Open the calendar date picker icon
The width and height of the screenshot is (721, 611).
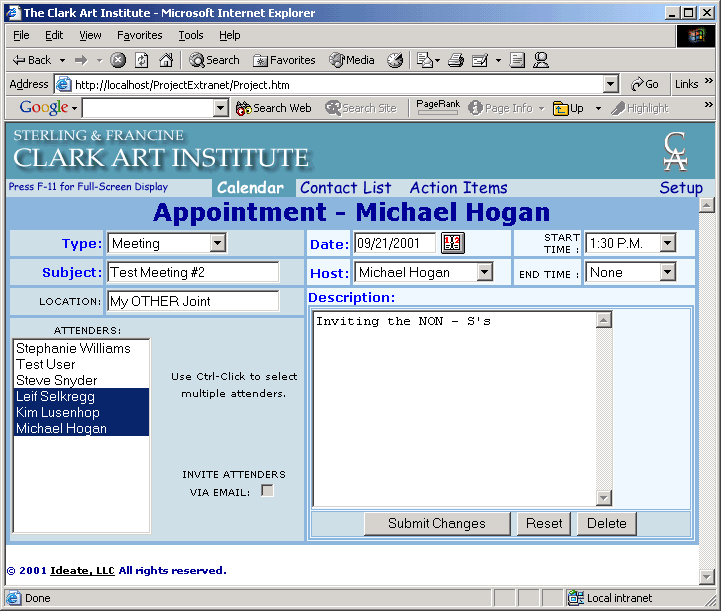pyautogui.click(x=452, y=243)
